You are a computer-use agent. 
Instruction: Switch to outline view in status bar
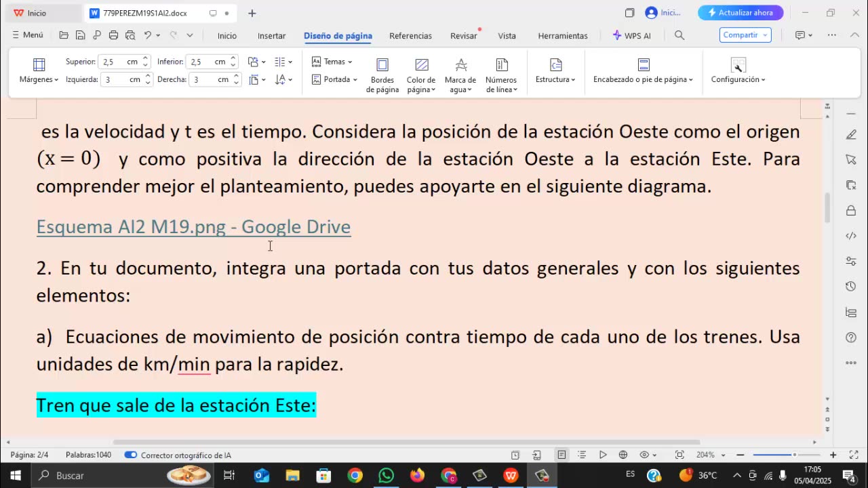click(x=582, y=455)
